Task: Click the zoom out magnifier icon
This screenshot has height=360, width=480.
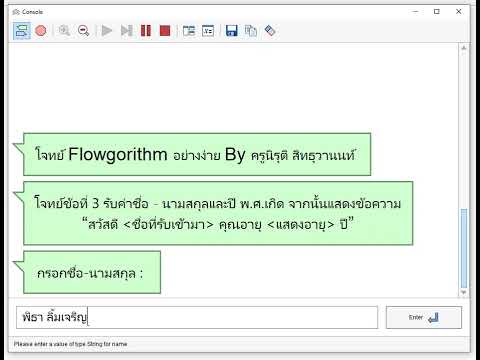Action: pyautogui.click(x=83, y=31)
